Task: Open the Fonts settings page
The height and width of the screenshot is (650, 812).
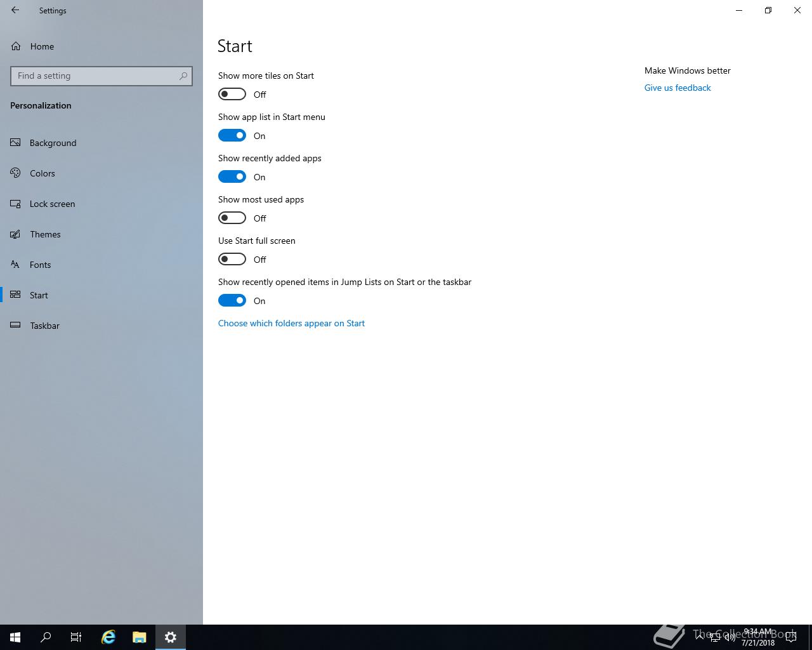Action: [101, 265]
